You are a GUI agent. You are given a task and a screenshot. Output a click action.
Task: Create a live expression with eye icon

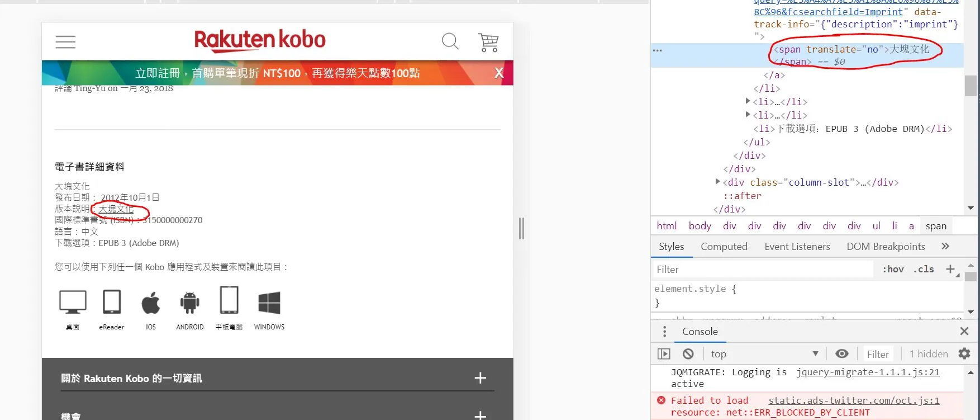tap(842, 354)
